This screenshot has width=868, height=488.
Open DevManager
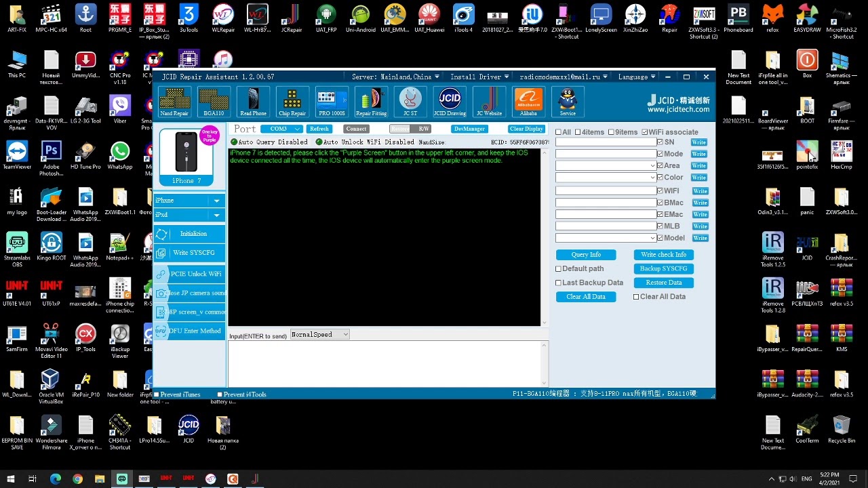(469, 129)
